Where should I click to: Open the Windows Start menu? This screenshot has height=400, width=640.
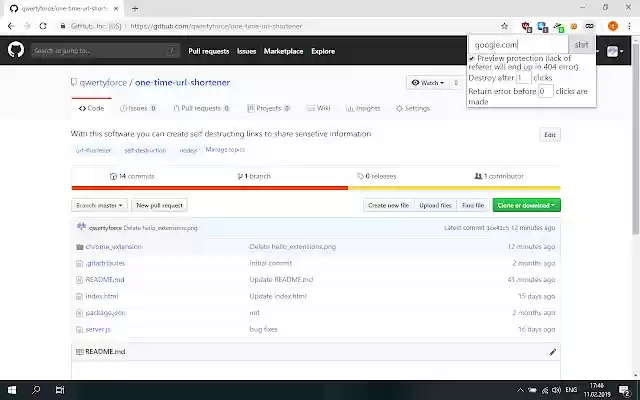[x=12, y=390]
